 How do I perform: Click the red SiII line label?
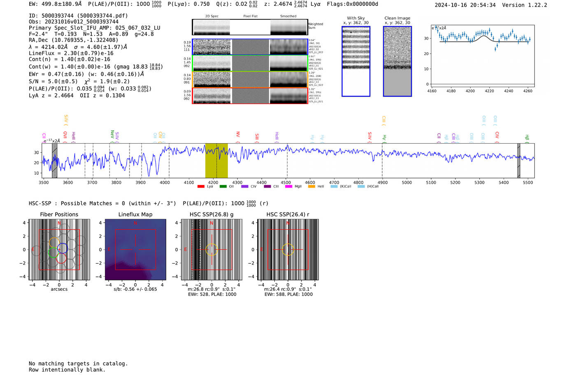[x=257, y=137]
